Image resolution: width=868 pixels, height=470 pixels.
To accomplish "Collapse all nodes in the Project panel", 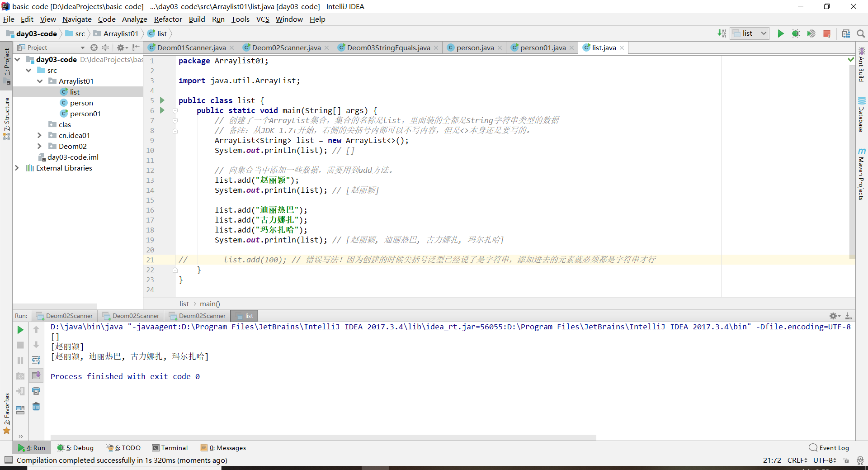I will pos(105,47).
